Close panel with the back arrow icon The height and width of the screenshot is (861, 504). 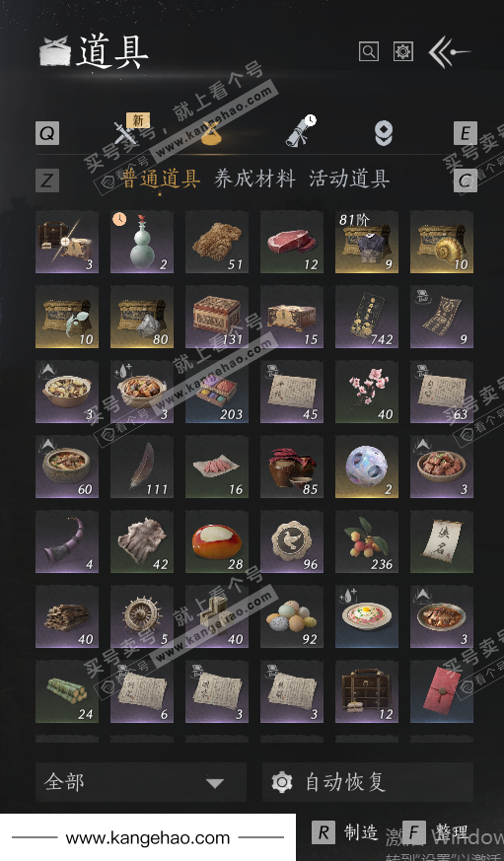click(x=449, y=51)
